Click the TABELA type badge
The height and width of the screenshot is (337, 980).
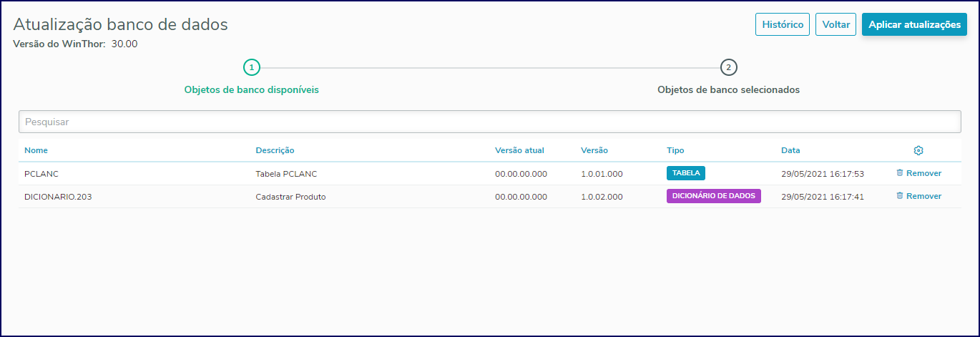[x=686, y=173]
